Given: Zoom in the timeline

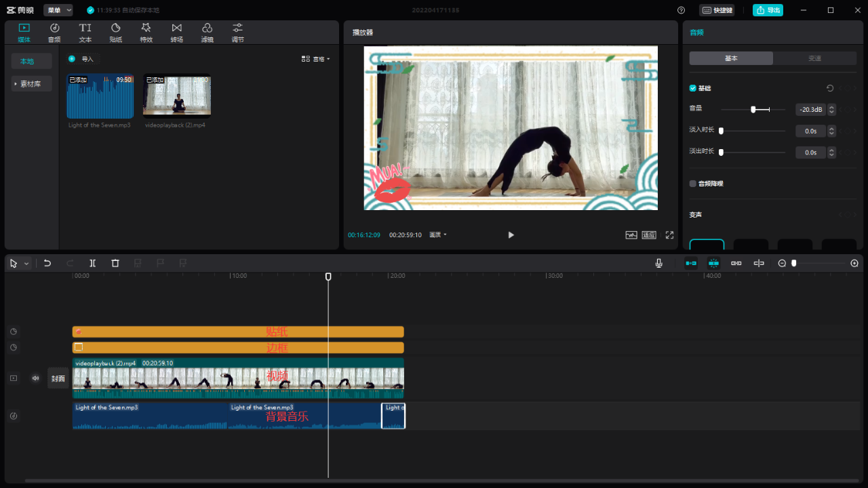Looking at the screenshot, I should pyautogui.click(x=854, y=263).
